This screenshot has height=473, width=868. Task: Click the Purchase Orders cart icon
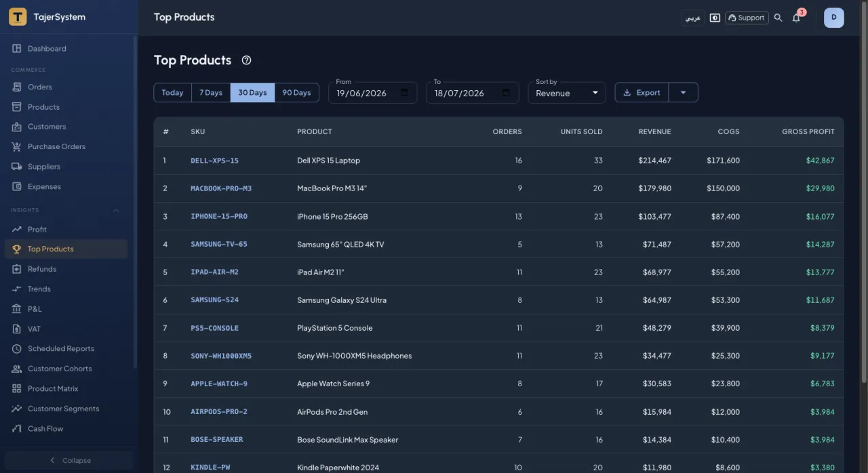(x=16, y=146)
